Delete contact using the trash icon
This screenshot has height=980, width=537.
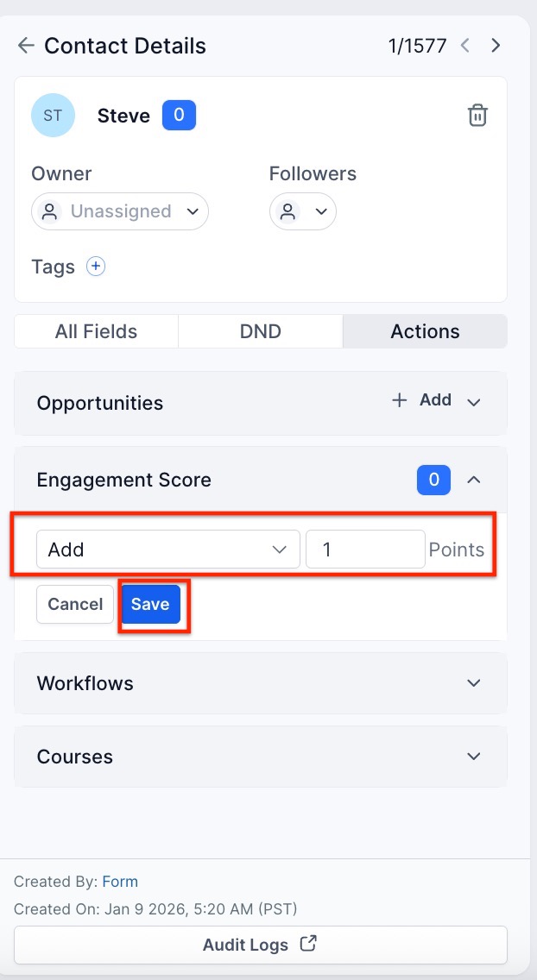pos(477,116)
